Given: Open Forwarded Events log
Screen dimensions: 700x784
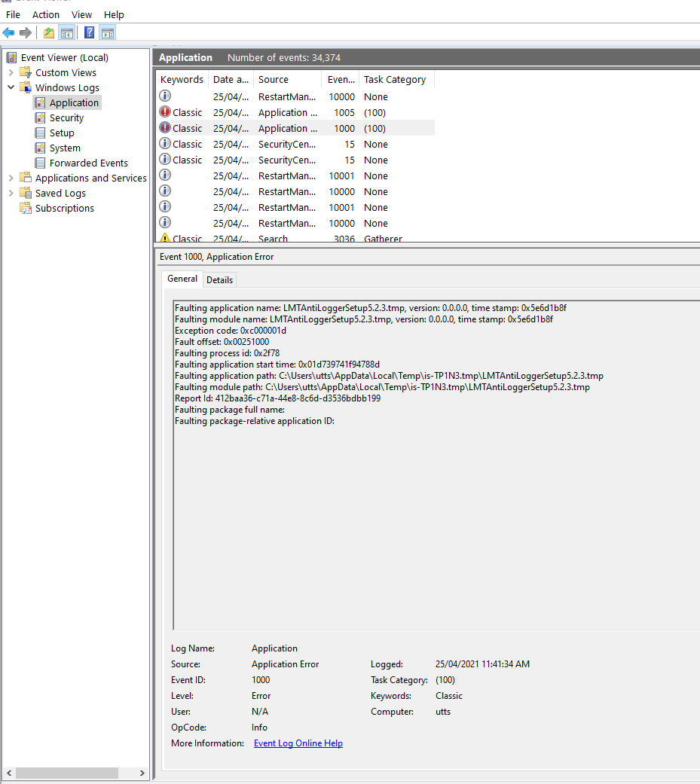Looking at the screenshot, I should [x=88, y=163].
